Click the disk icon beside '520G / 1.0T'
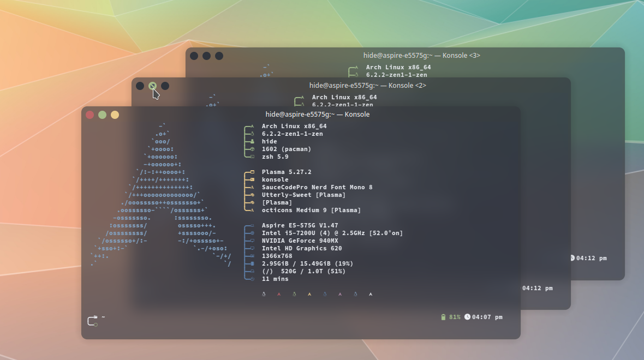Viewport: 644px width, 360px height. [252, 271]
